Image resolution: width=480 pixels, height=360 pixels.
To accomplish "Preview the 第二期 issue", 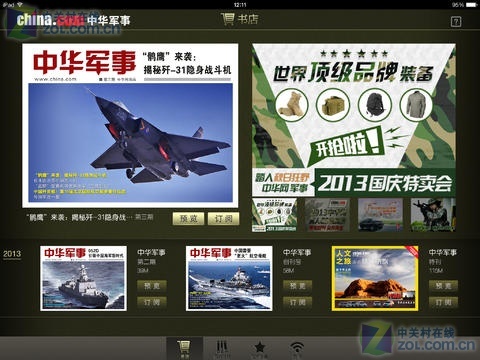I will tap(152, 286).
